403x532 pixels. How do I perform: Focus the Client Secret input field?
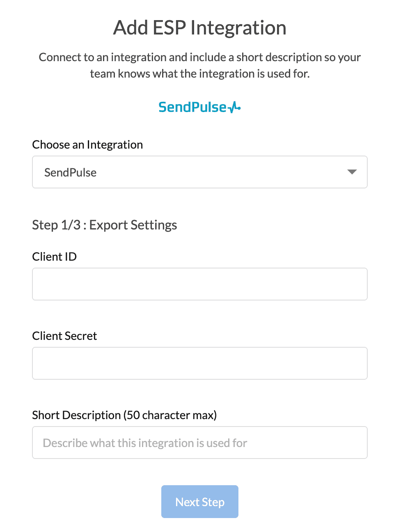[200, 363]
